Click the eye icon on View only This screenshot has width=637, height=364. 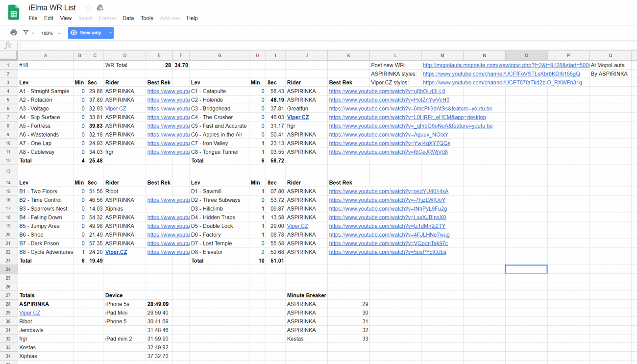tap(74, 33)
